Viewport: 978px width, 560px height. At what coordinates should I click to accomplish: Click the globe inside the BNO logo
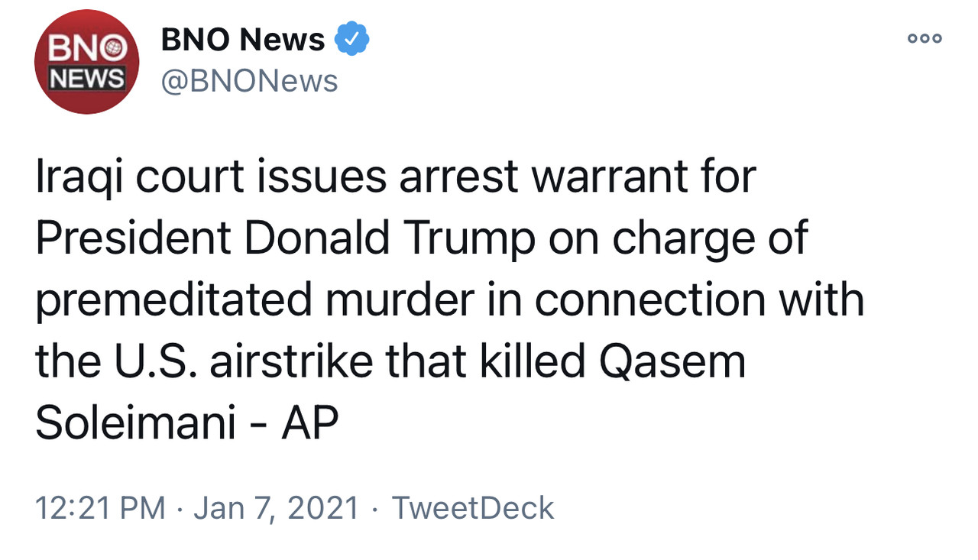point(114,50)
